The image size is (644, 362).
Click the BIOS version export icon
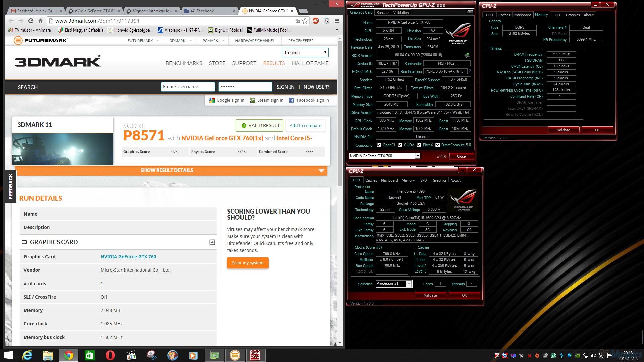[x=467, y=55]
